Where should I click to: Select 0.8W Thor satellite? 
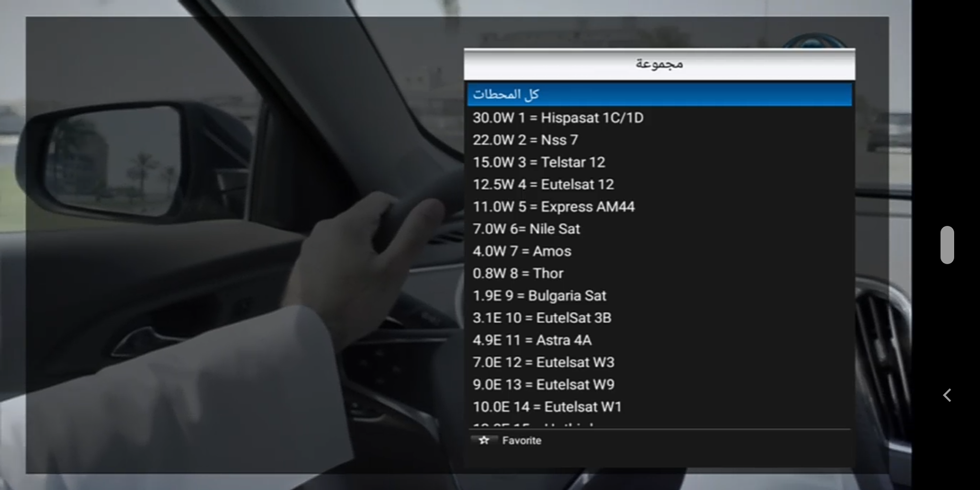click(x=518, y=273)
